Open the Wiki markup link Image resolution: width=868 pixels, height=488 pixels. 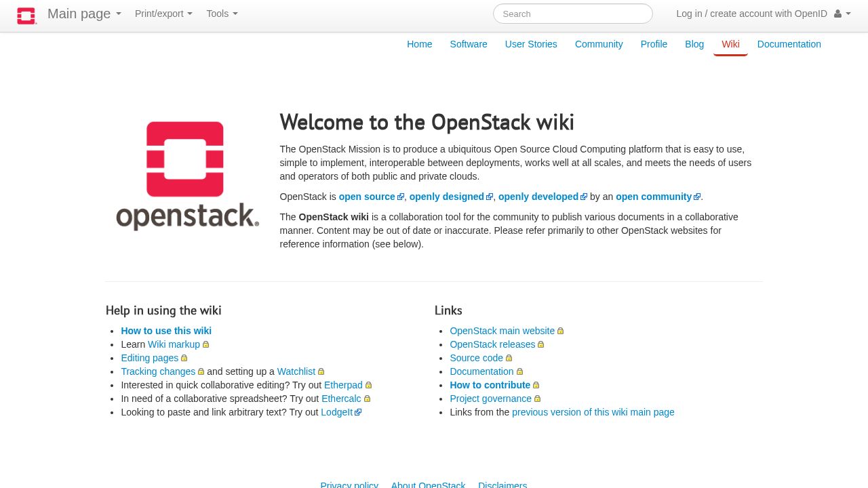pos(178,344)
